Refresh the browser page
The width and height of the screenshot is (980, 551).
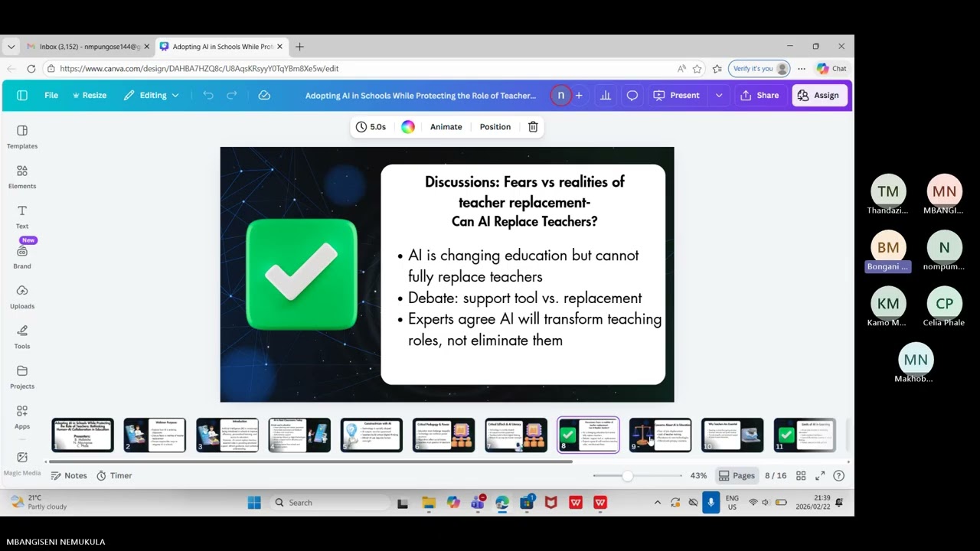[x=31, y=69]
